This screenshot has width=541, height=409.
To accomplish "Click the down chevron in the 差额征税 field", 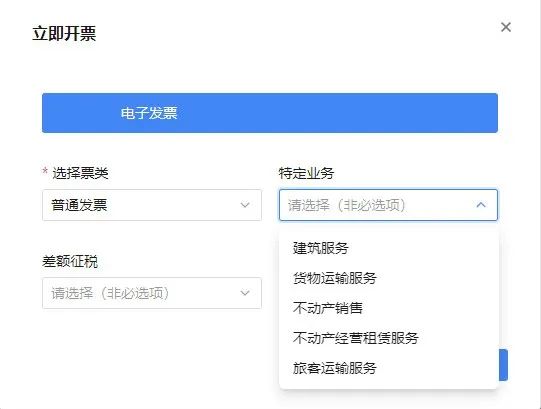I will (245, 293).
